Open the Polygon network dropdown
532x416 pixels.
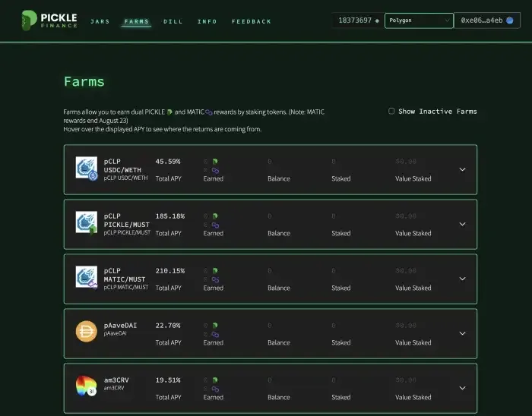point(419,20)
